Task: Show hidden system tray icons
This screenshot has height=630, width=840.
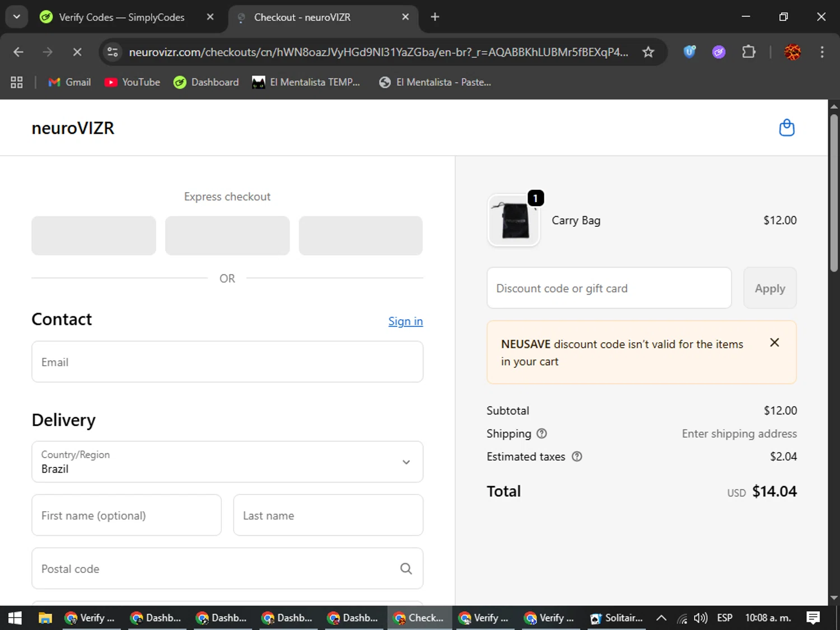Action: (x=661, y=618)
